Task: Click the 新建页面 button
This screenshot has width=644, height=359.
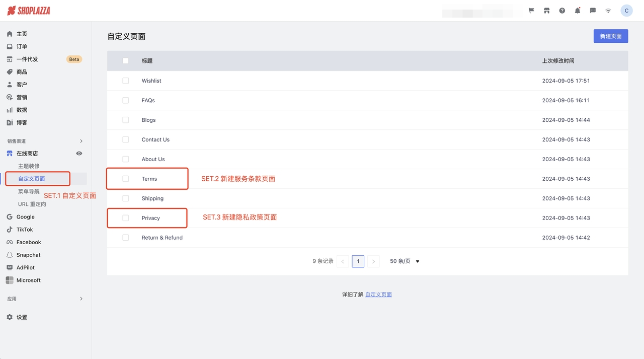Action: [611, 36]
